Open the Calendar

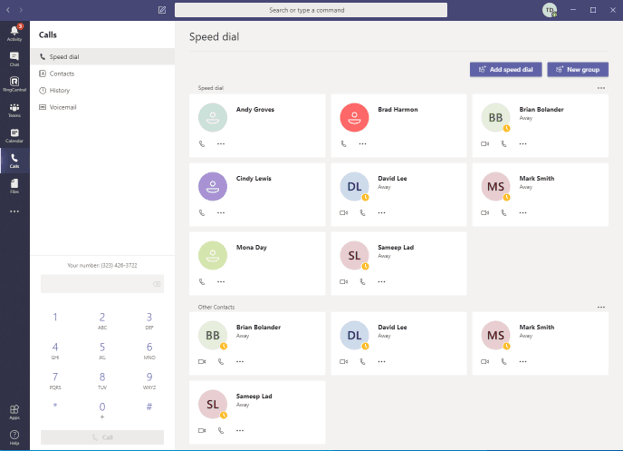coord(14,135)
